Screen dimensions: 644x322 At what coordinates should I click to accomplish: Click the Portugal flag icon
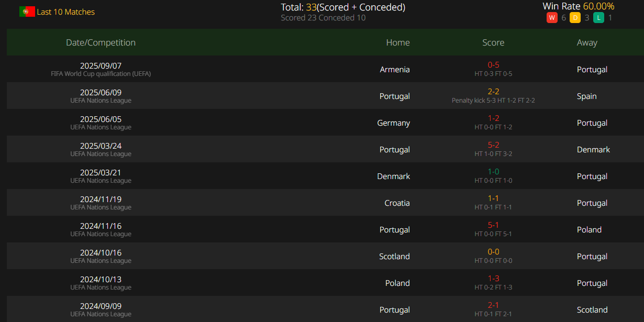coord(27,12)
